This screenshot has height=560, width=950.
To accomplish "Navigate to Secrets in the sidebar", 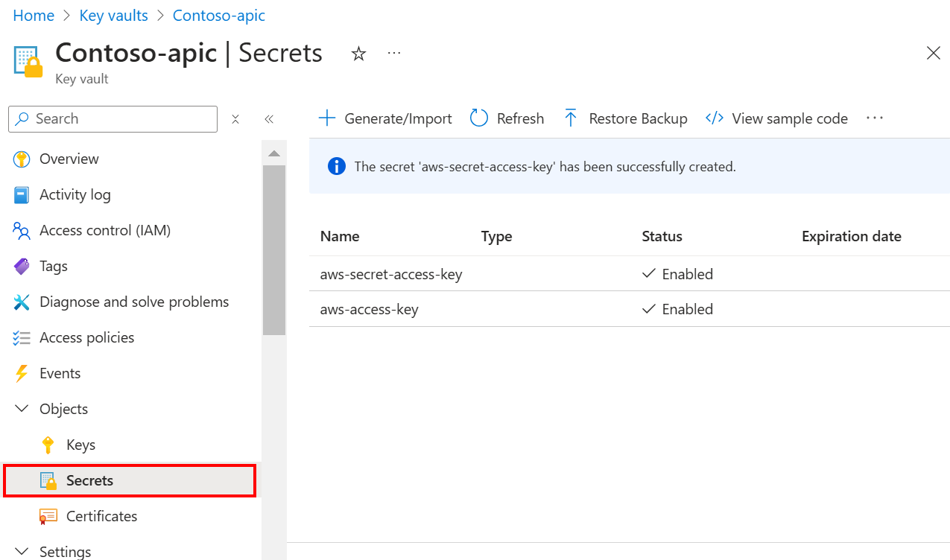I will tap(90, 480).
